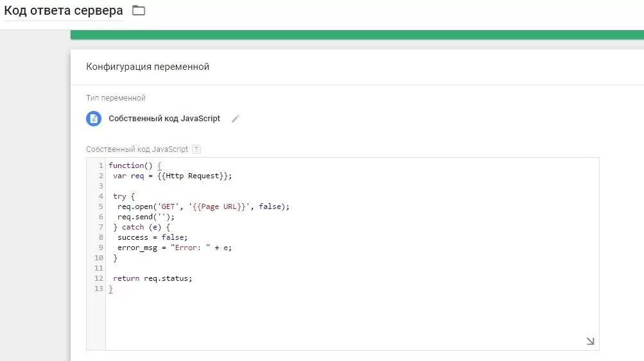
Task: Click the closing brace on line 13
Action: [x=110, y=289]
